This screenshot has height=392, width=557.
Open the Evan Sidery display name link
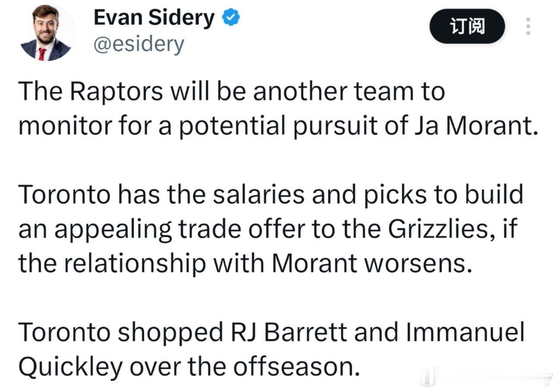tap(154, 18)
